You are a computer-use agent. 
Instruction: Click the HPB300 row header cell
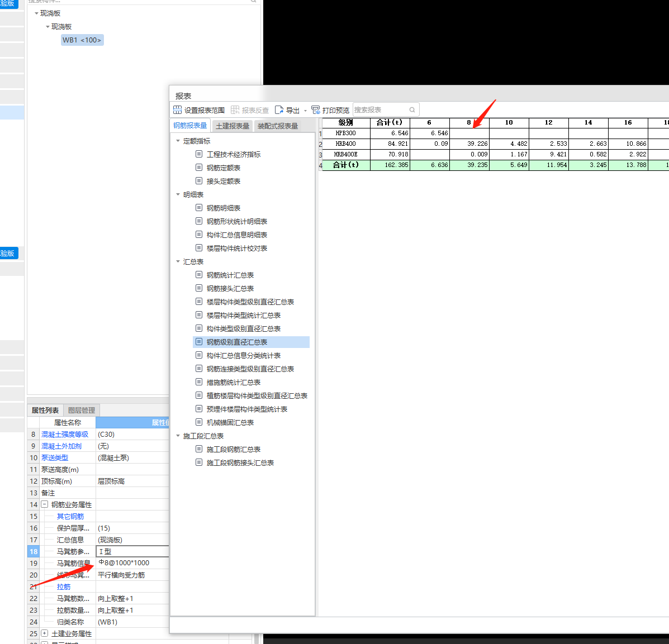click(345, 133)
